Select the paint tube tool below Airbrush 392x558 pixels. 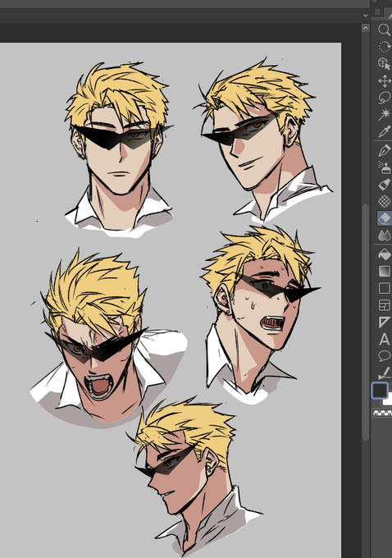384,185
